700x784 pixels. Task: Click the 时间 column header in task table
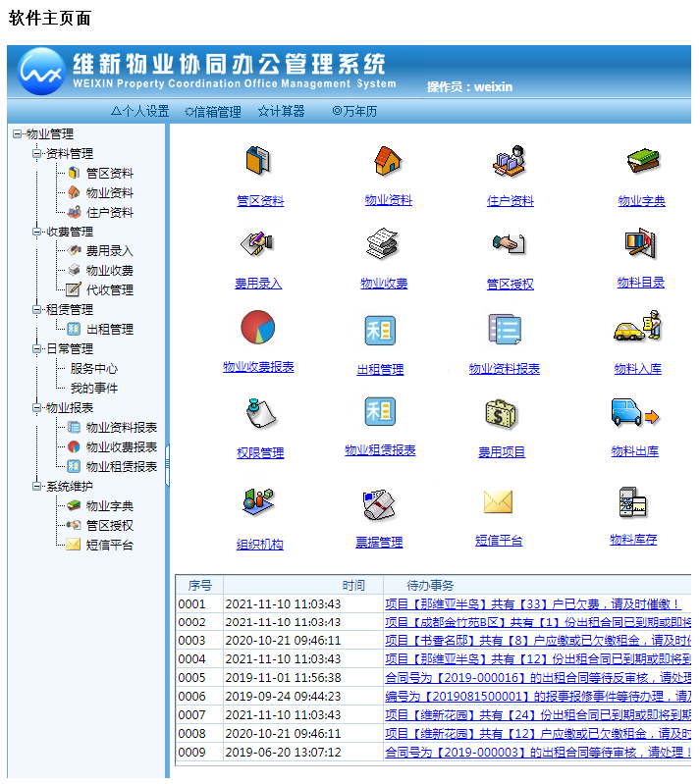point(353,586)
